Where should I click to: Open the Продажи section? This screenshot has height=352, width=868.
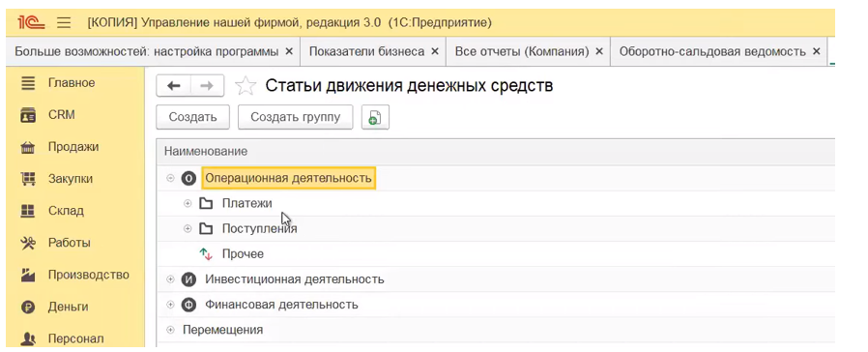pos(73,147)
